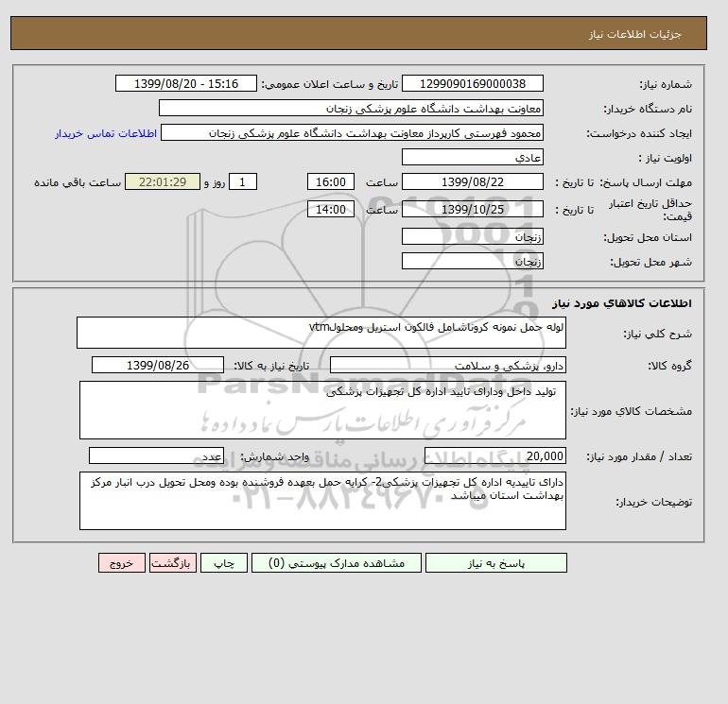Open مشاهده مدارک پیوستی (0) button

pos(337,563)
